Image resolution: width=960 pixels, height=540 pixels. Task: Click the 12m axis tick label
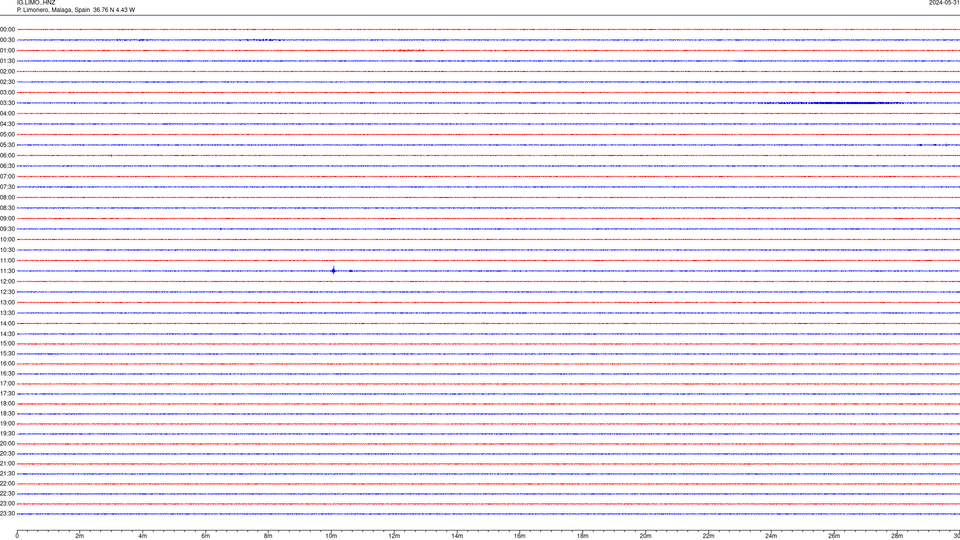(x=394, y=536)
